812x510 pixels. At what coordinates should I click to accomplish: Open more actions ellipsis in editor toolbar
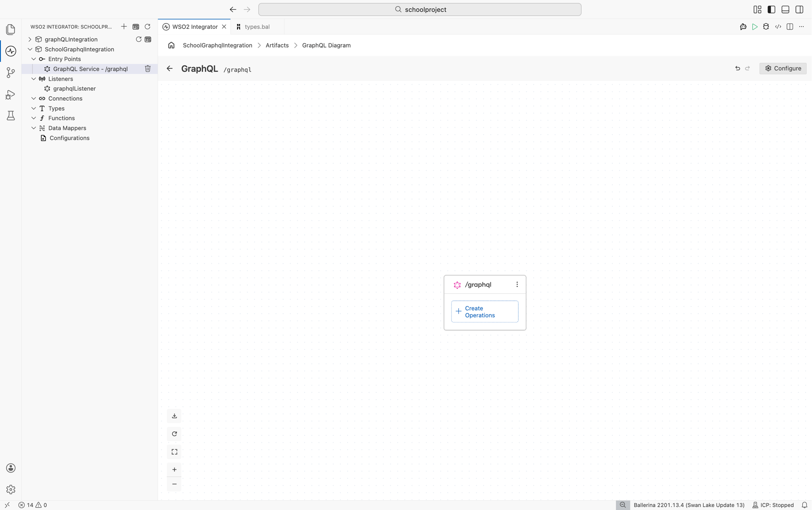(801, 27)
